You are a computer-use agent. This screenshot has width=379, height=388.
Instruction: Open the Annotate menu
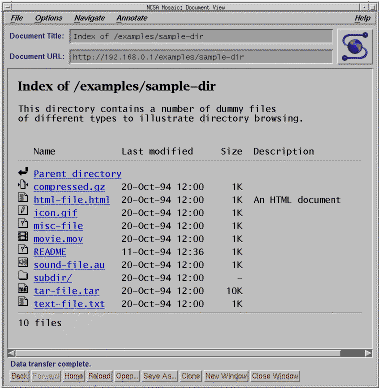coord(132,18)
